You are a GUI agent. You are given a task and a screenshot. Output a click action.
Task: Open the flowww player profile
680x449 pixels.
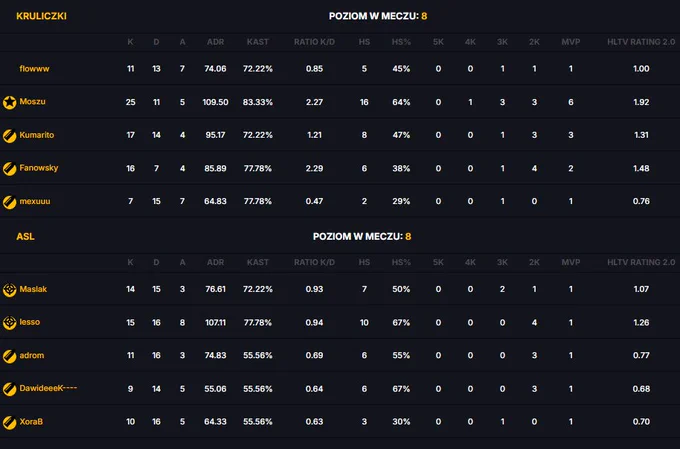[34, 69]
